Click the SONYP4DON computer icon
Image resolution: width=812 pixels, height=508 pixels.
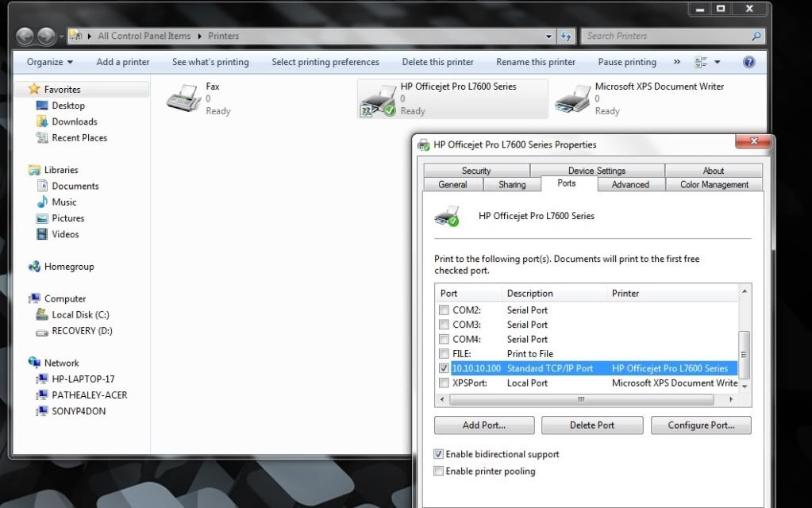point(42,411)
